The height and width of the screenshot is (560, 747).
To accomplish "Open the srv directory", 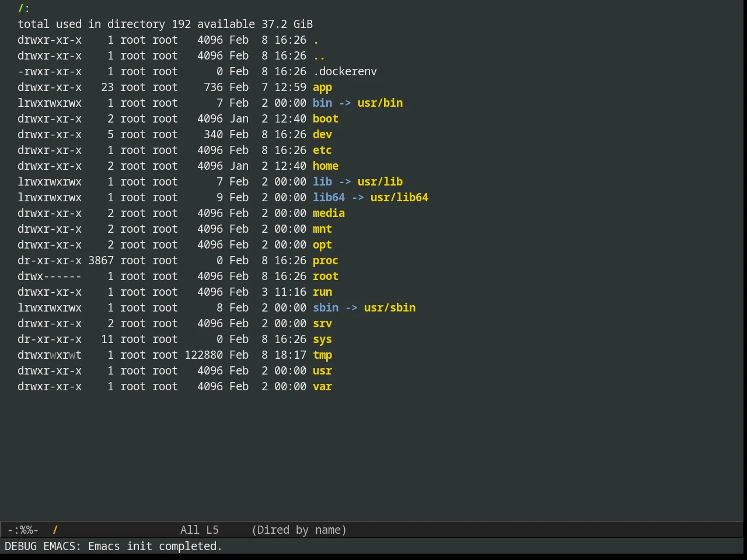I will pos(322,324).
